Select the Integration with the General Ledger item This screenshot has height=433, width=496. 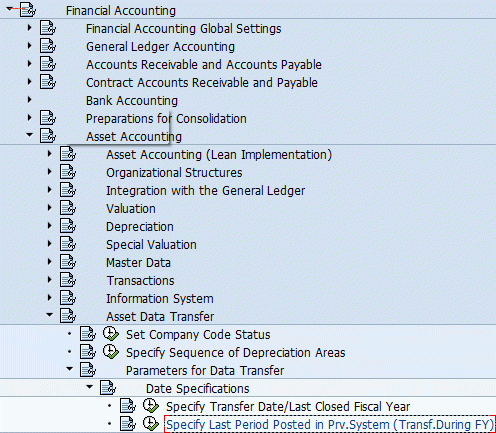point(206,191)
